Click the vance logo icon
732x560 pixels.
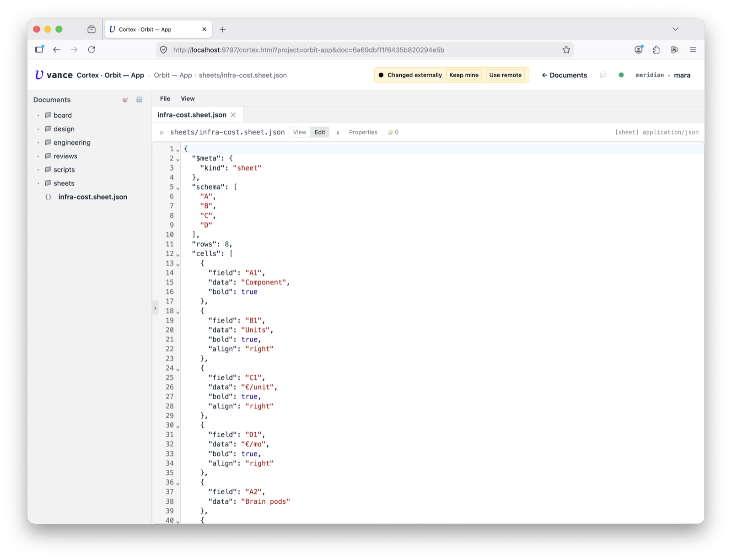[39, 75]
